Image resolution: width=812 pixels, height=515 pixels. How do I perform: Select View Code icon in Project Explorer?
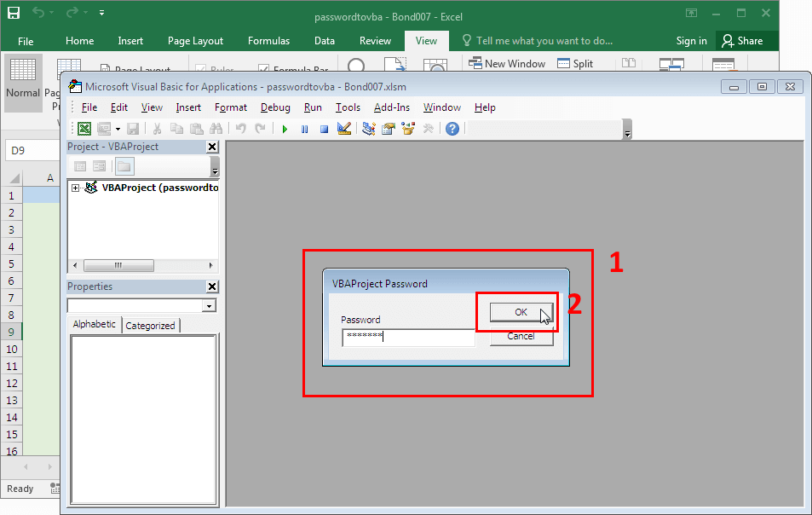(79, 166)
